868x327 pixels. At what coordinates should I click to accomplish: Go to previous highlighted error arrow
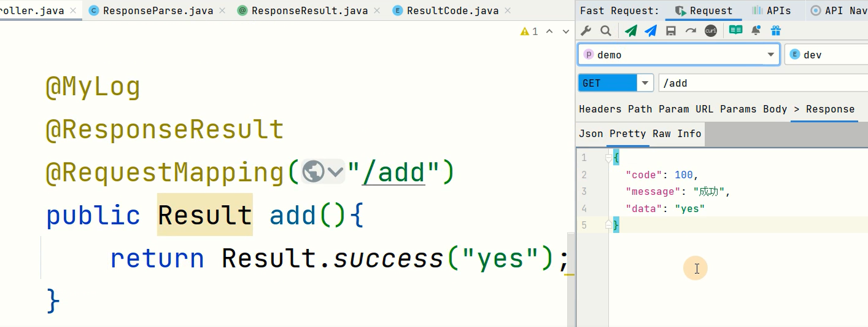click(549, 31)
